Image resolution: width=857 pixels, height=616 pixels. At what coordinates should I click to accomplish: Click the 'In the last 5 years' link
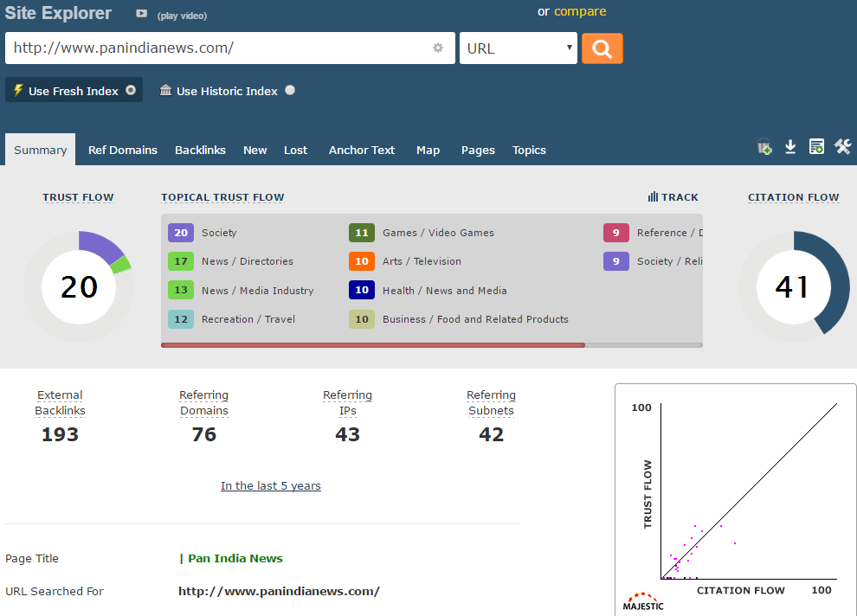pos(270,485)
